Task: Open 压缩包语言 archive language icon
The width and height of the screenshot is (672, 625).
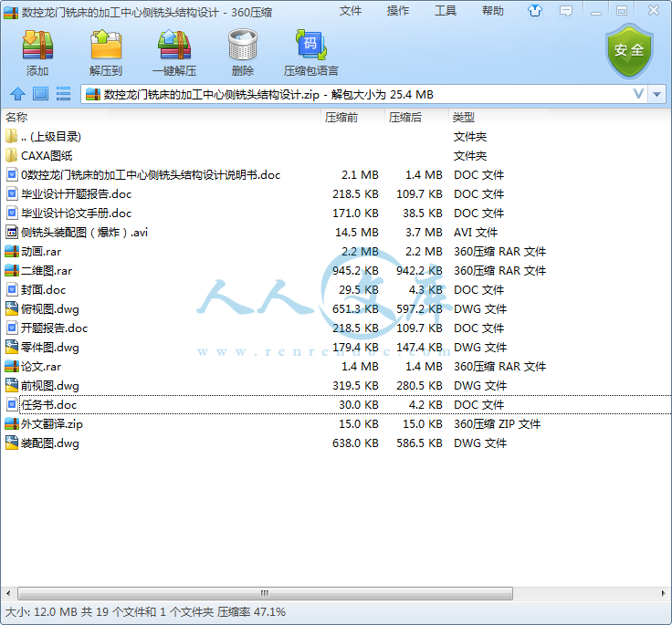Action: click(x=311, y=45)
